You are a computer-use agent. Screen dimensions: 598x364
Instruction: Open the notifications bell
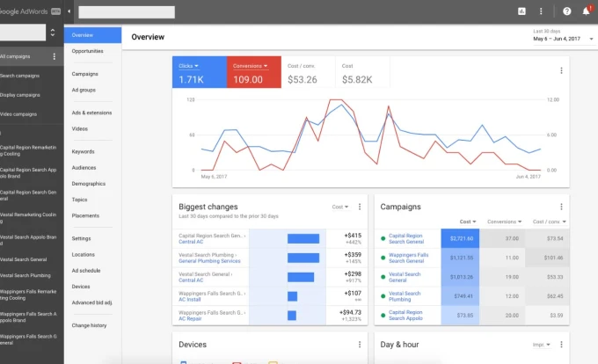point(586,11)
